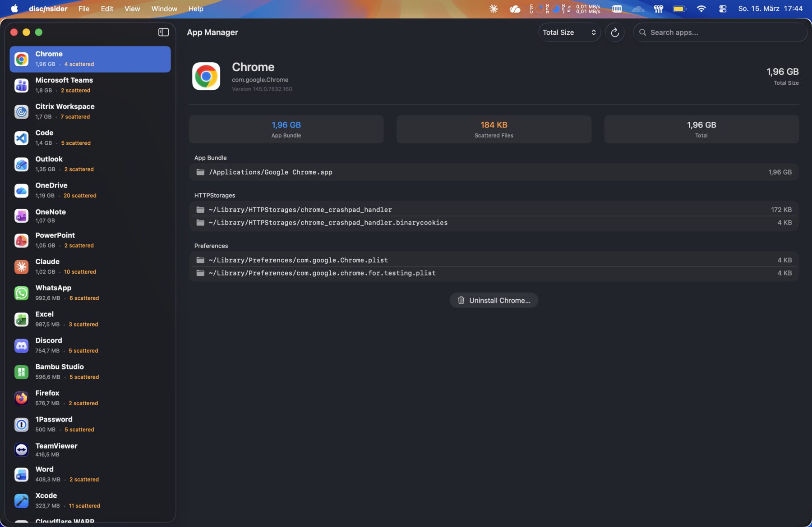812x527 pixels.
Task: Open the Total Size sort dropdown
Action: click(569, 32)
